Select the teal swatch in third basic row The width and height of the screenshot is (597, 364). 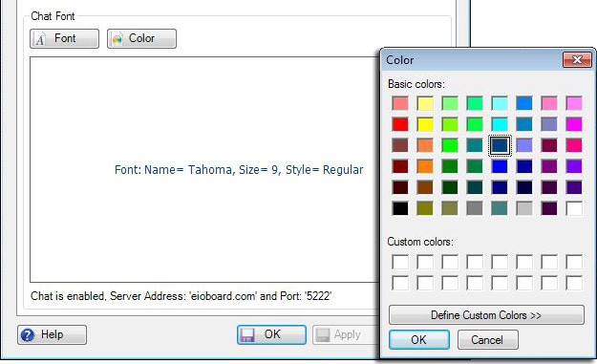(x=475, y=145)
